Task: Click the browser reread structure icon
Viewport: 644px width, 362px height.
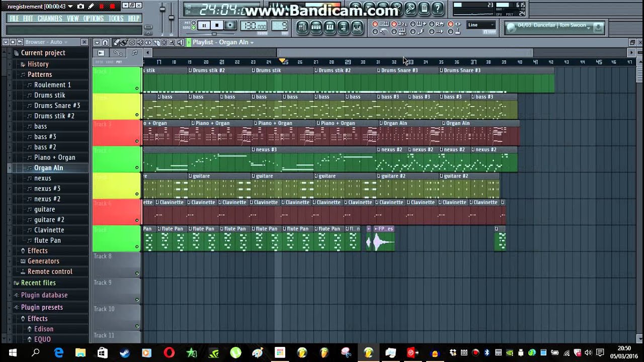Action: [x=13, y=42]
